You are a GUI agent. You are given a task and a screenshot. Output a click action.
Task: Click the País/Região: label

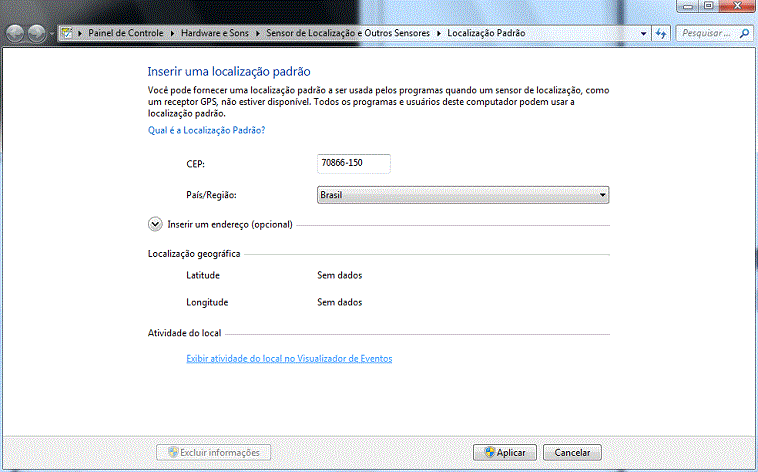[211, 195]
